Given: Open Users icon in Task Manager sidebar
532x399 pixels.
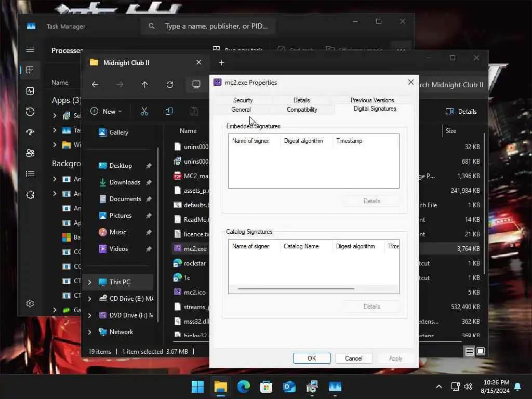Looking at the screenshot, I should coord(30,153).
